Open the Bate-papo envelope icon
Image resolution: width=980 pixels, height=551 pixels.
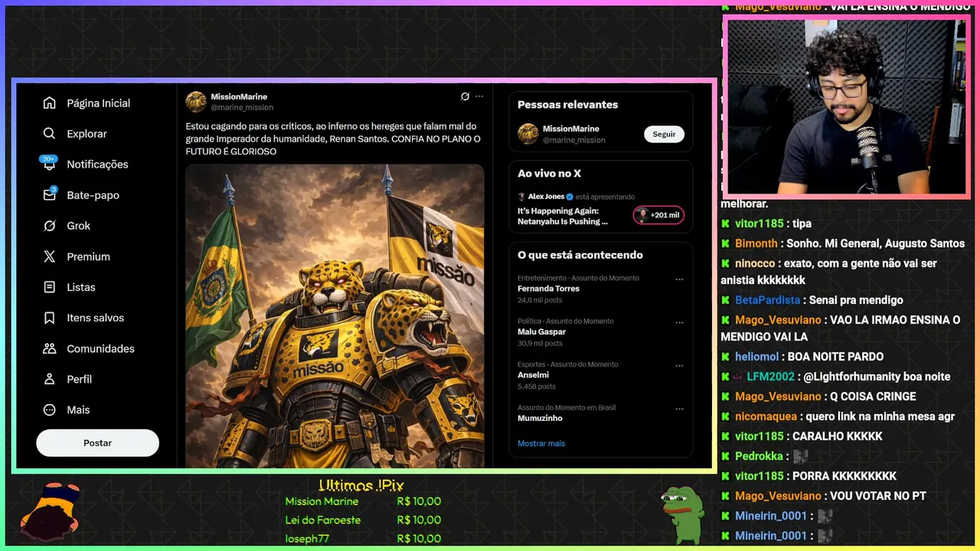tap(50, 195)
